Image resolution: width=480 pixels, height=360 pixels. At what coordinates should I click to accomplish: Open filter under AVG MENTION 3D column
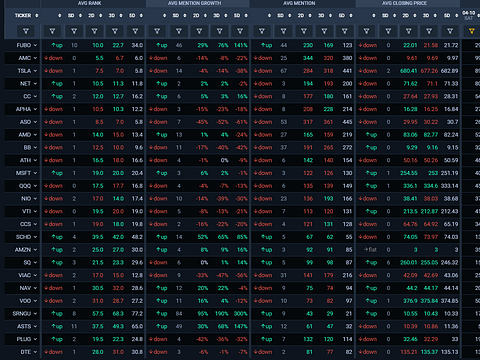324,31
